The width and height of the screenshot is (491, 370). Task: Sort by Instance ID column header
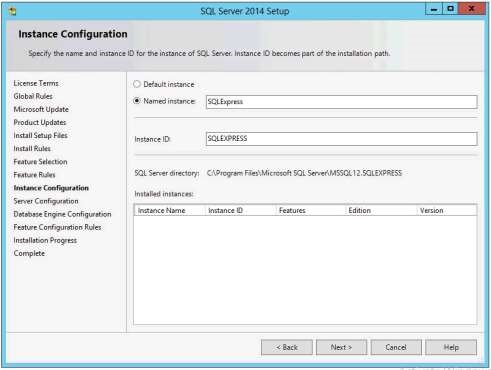240,210
